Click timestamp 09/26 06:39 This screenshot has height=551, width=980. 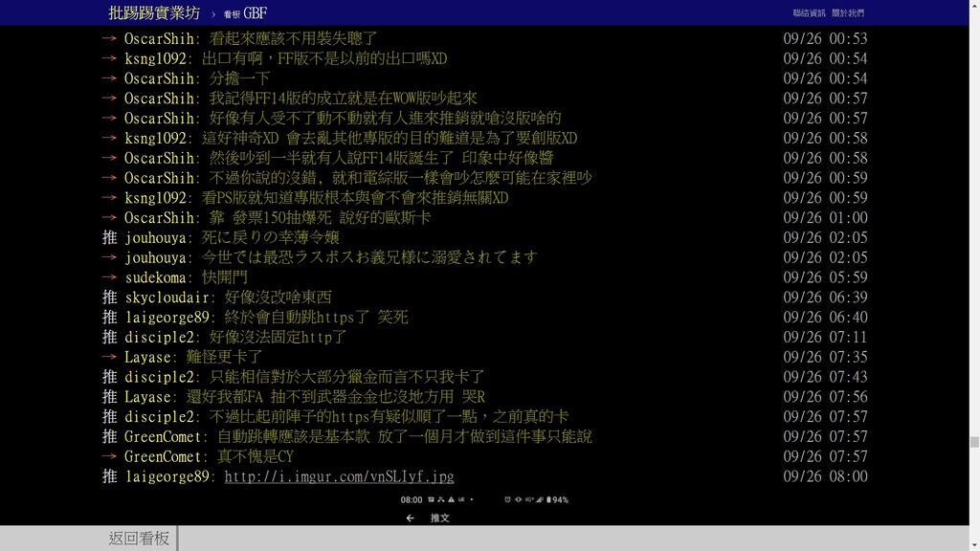825,298
